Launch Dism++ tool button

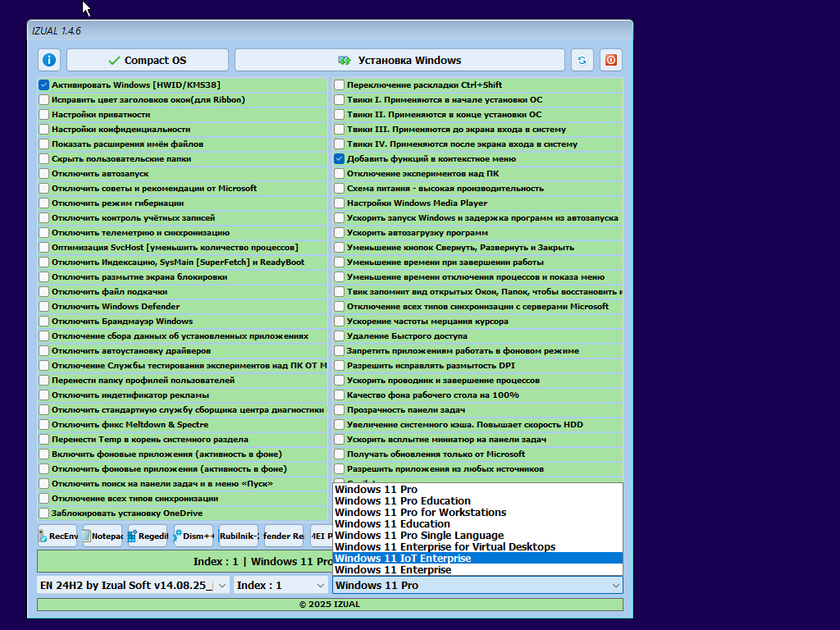click(194, 536)
